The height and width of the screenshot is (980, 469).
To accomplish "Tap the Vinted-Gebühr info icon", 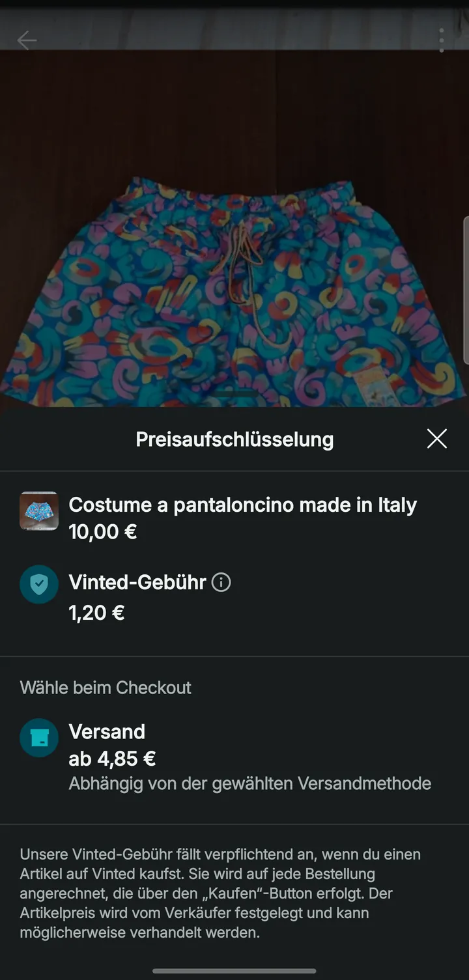I will coord(221,582).
